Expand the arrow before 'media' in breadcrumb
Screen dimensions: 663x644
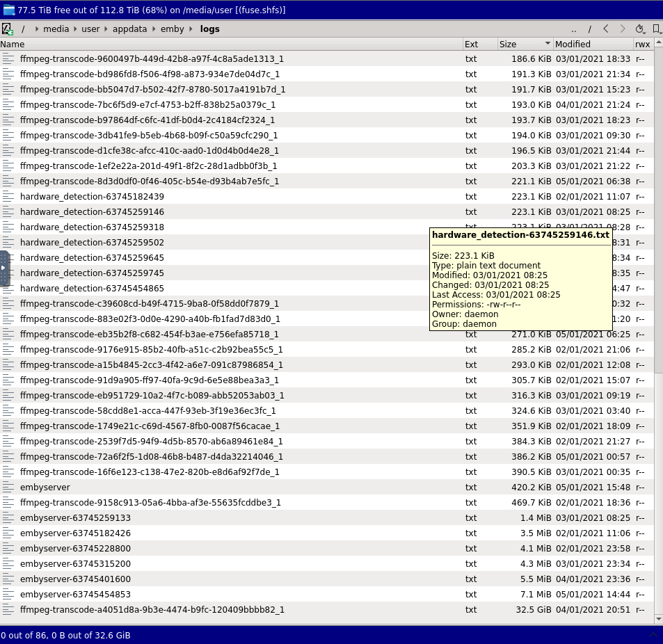[x=37, y=29]
